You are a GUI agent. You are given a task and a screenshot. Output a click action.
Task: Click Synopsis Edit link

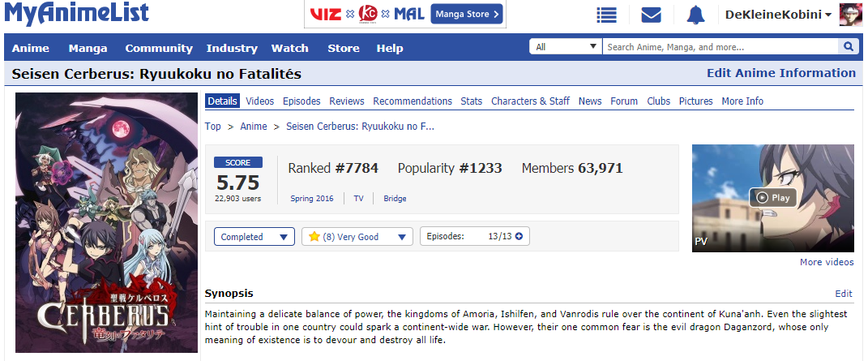point(844,294)
